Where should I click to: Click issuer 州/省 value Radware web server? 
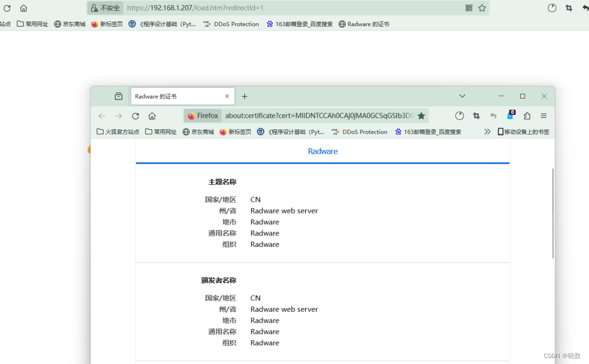click(284, 309)
